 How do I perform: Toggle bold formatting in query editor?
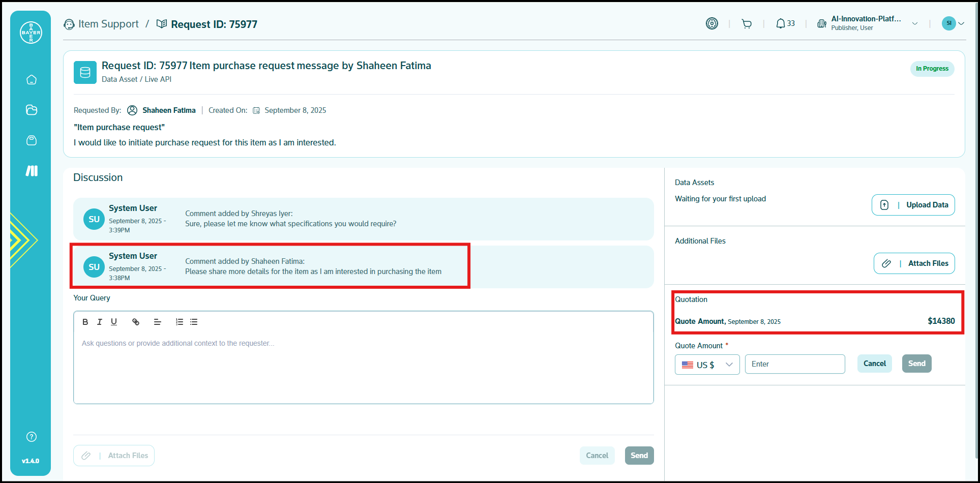click(x=85, y=322)
